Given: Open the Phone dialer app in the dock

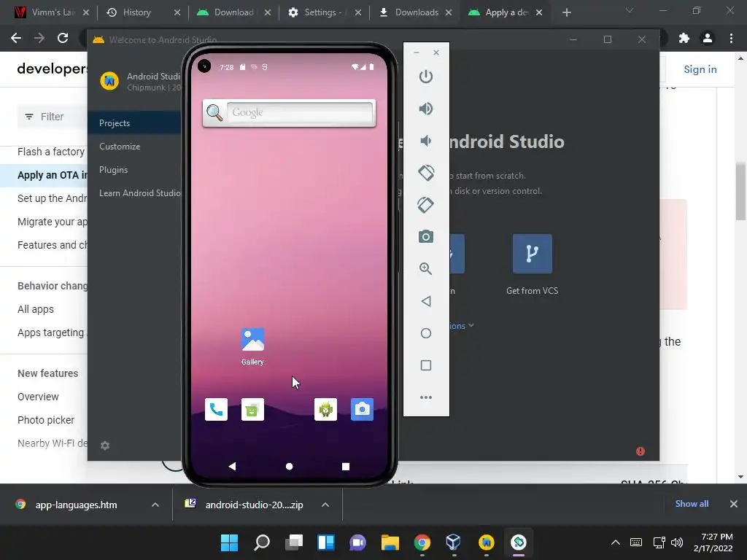Looking at the screenshot, I should pyautogui.click(x=216, y=410).
